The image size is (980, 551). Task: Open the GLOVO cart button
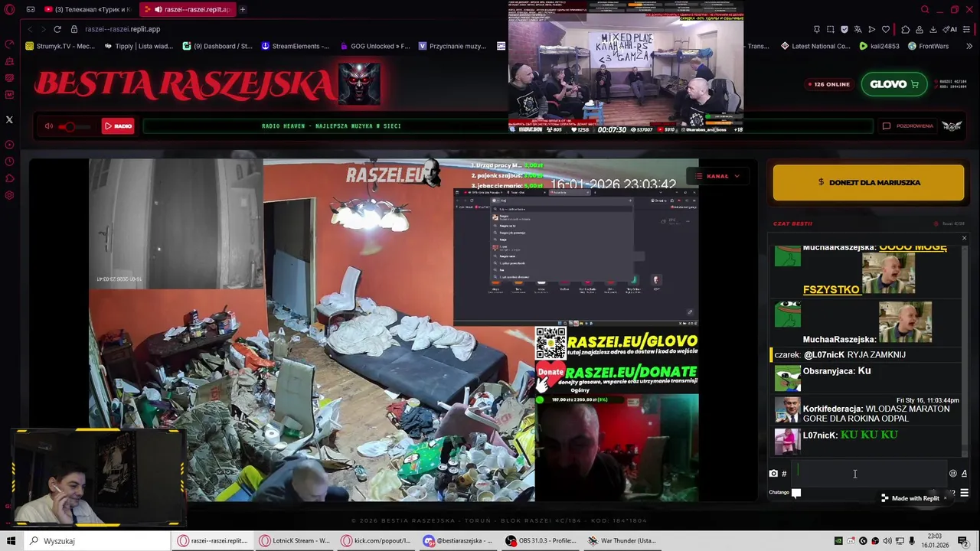(x=893, y=84)
